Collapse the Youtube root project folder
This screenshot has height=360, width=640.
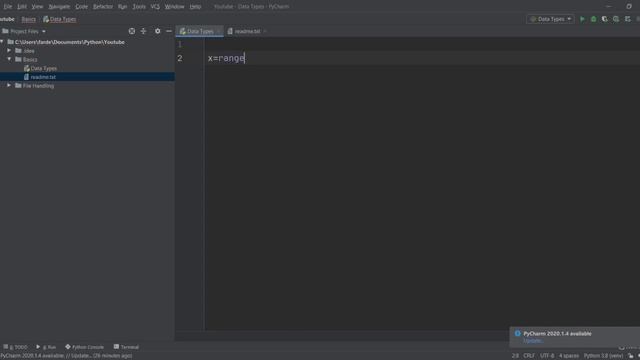coord(2,42)
